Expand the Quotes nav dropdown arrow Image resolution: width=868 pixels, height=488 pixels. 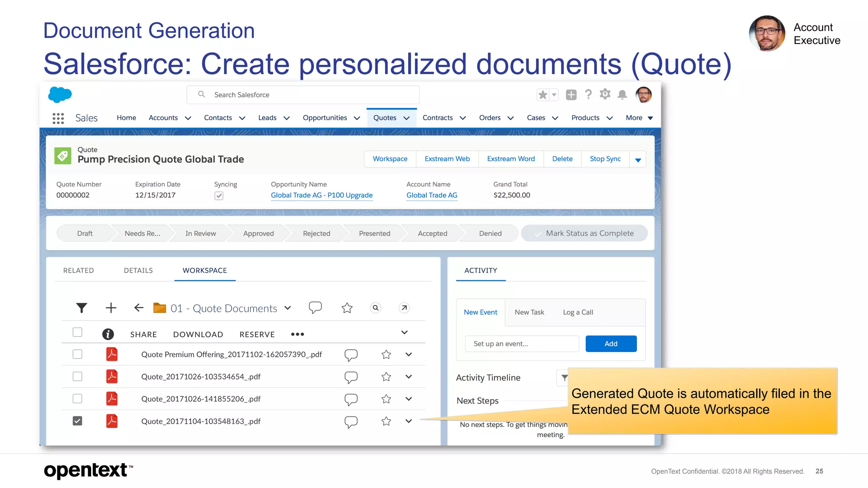pyautogui.click(x=406, y=118)
